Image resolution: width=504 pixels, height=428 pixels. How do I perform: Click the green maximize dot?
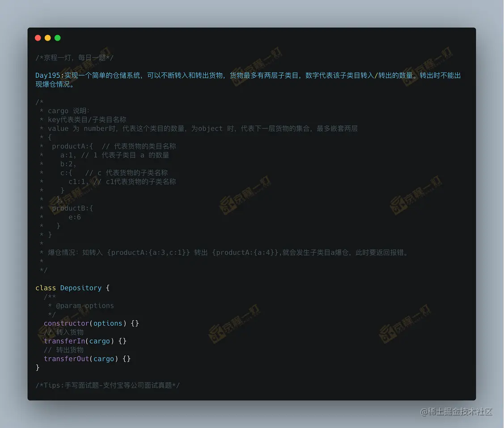[x=58, y=38]
